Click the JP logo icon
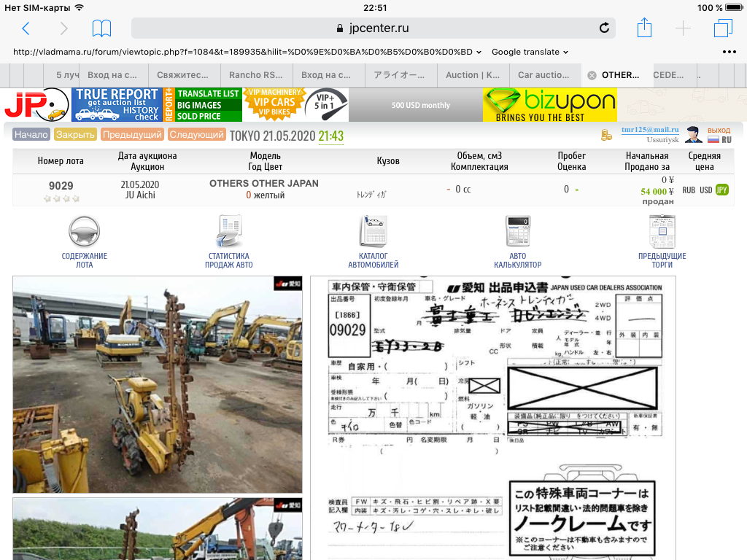The height and width of the screenshot is (560, 747). (36, 105)
